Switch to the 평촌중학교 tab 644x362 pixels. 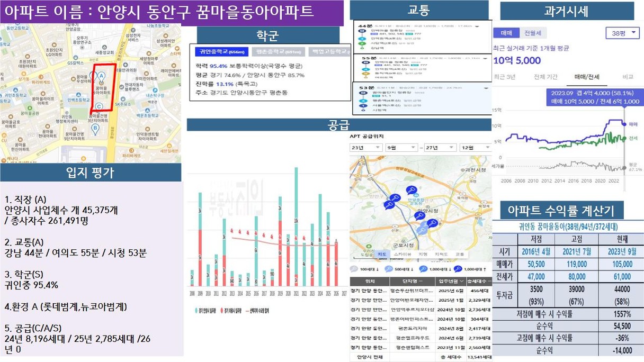point(279,51)
